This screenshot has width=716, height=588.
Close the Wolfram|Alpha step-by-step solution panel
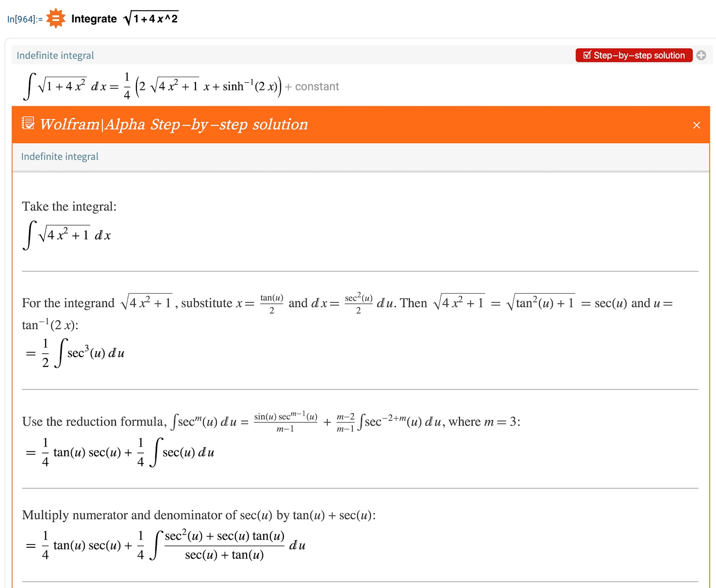[x=696, y=125]
